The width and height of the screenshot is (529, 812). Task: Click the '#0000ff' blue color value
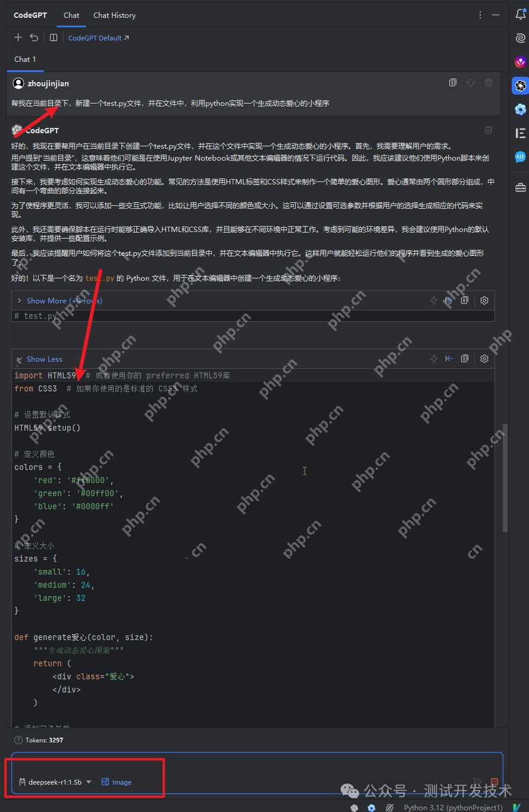pyautogui.click(x=93, y=506)
